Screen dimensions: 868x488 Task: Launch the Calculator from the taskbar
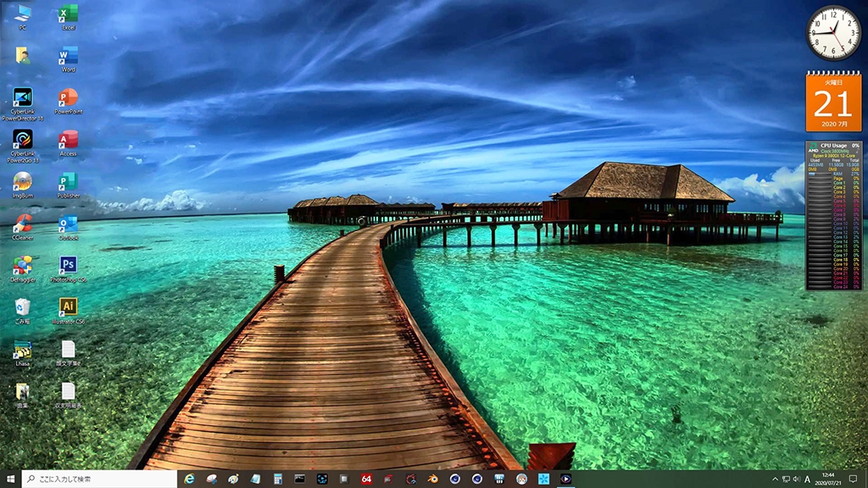278,479
